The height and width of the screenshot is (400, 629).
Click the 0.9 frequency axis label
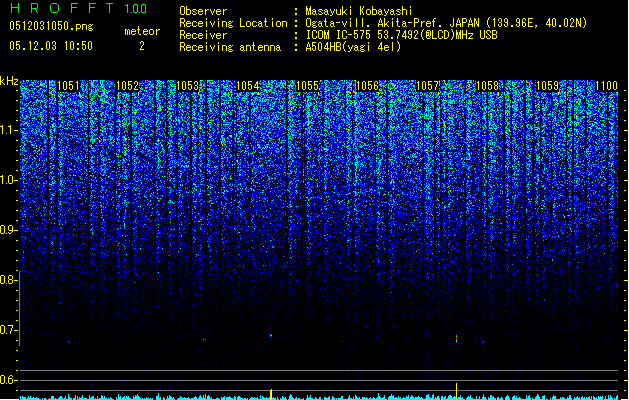9,230
